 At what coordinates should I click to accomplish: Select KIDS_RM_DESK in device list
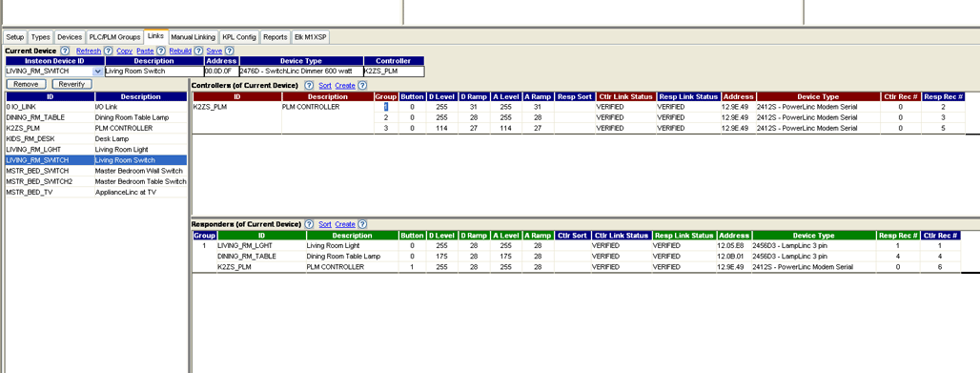click(x=96, y=139)
